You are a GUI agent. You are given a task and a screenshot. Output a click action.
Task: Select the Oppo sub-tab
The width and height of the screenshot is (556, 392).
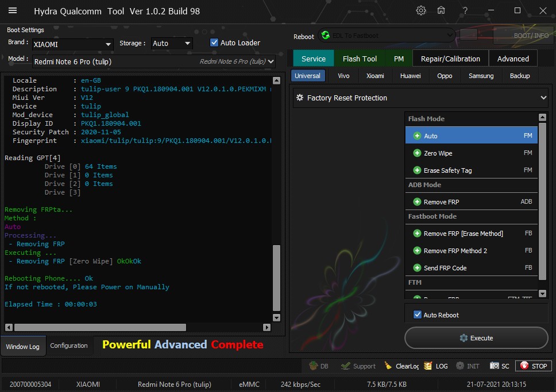click(x=445, y=76)
